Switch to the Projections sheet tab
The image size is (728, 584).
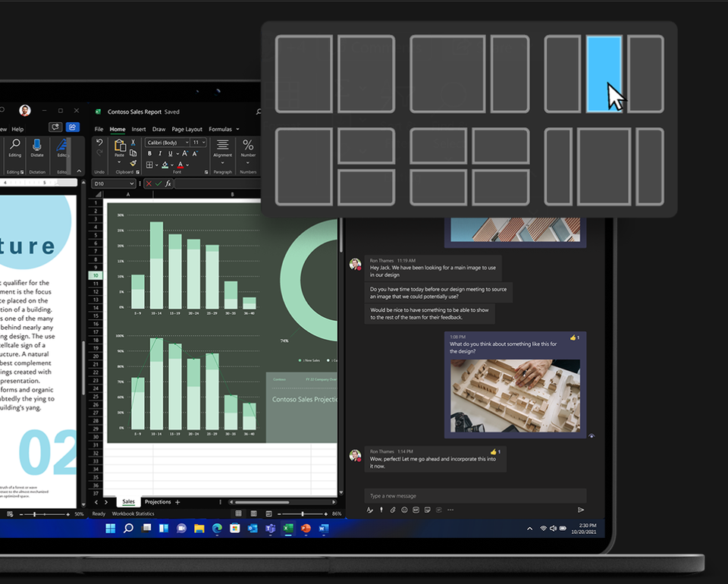click(x=158, y=502)
